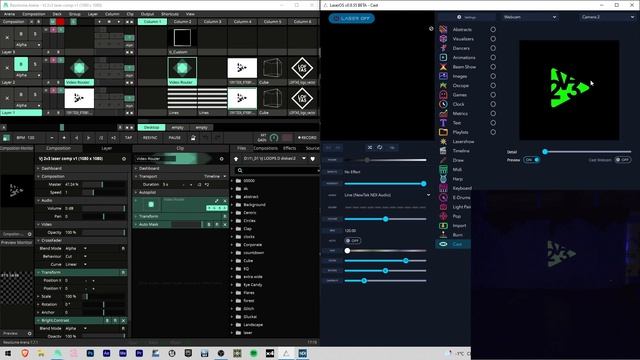Open the Beam Show app icon
Image resolution: width=640 pixels, height=360 pixels.
tap(443, 67)
